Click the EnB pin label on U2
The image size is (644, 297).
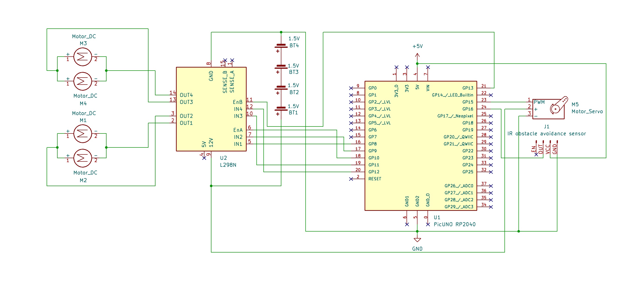click(x=238, y=102)
